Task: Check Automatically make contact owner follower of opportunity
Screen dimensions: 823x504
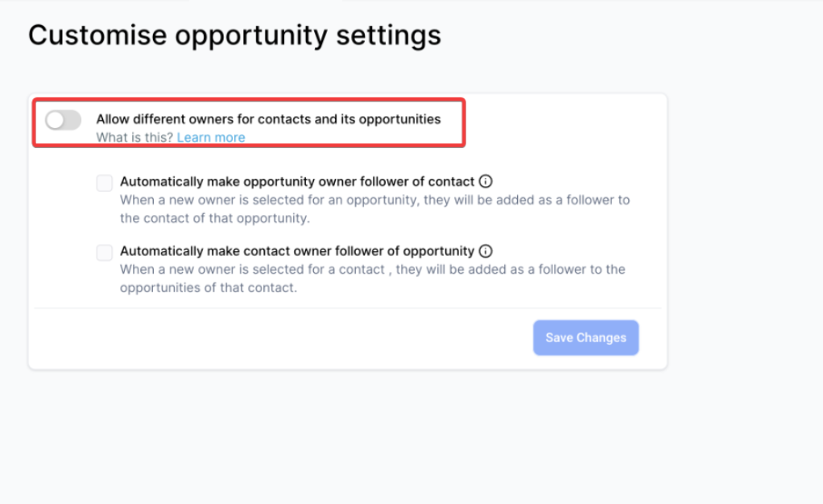Action: pos(105,253)
